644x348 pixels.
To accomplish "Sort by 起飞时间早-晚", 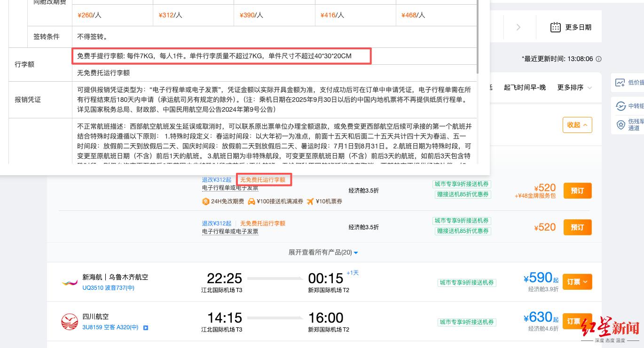I will pos(525,87).
